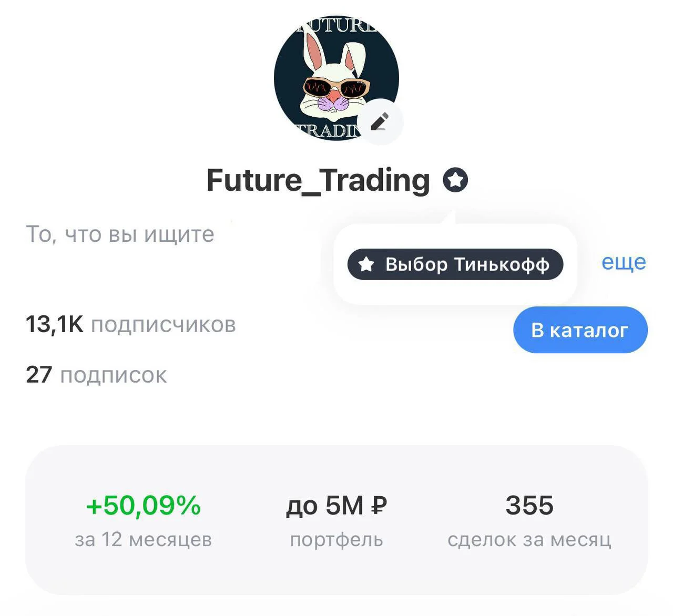Click the Future_Trading profile name
This screenshot has width=673, height=616.
pos(319,180)
